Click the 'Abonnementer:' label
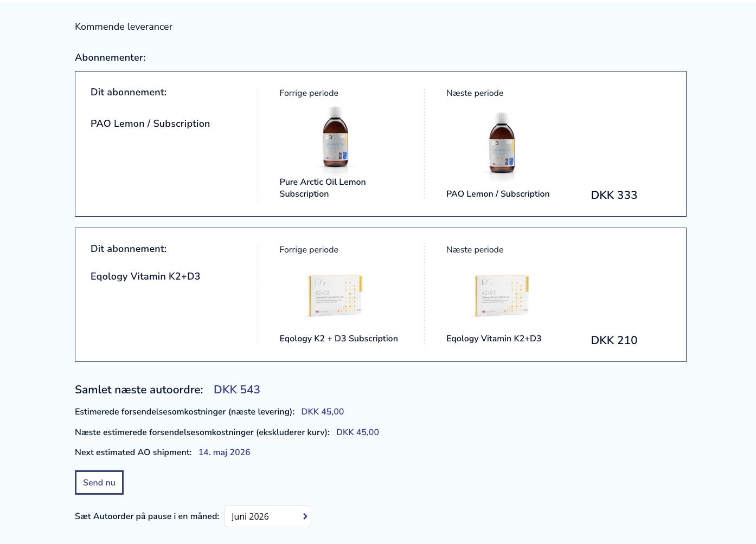The width and height of the screenshot is (756, 544). tap(110, 57)
